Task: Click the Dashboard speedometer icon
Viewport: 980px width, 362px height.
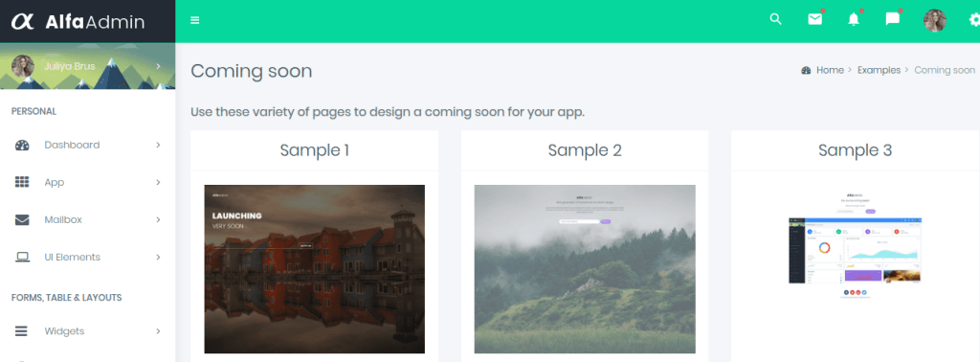Action: click(22, 145)
